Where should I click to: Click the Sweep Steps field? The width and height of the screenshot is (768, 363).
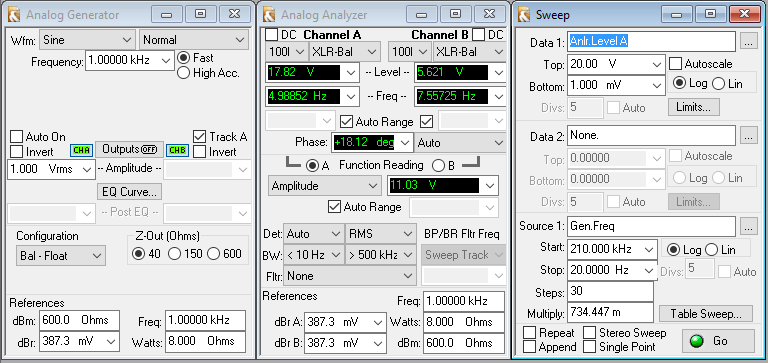(x=610, y=291)
